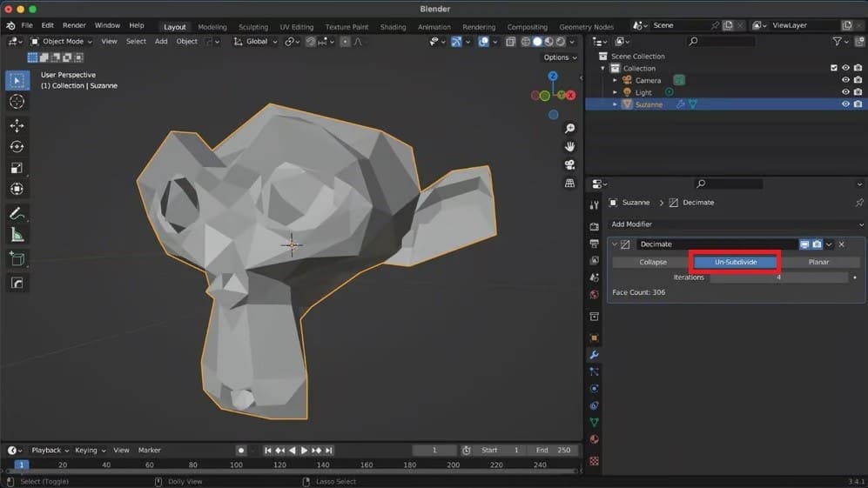Select Un-Subdivide decimate mode

(x=735, y=262)
